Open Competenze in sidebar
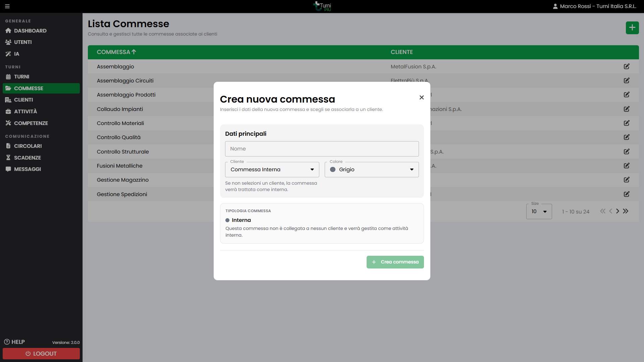 pos(41,123)
